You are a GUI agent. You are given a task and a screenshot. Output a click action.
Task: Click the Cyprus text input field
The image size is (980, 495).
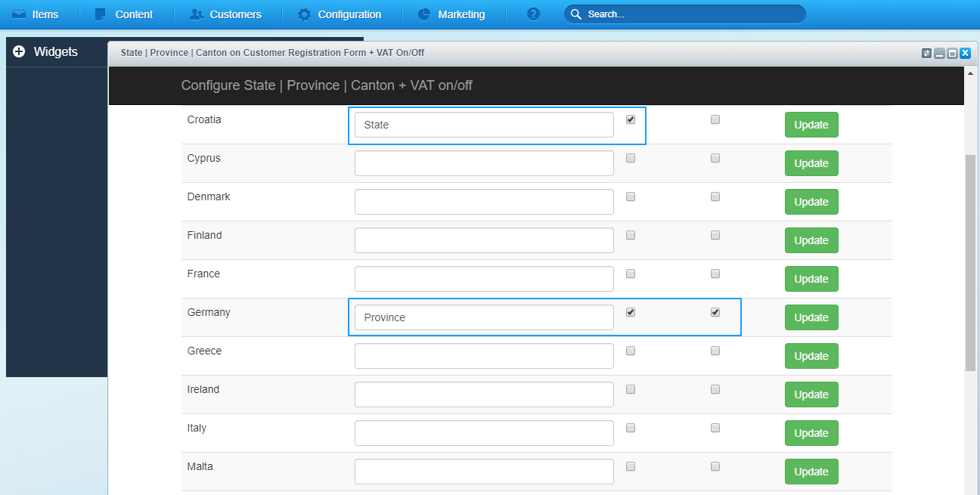point(484,163)
